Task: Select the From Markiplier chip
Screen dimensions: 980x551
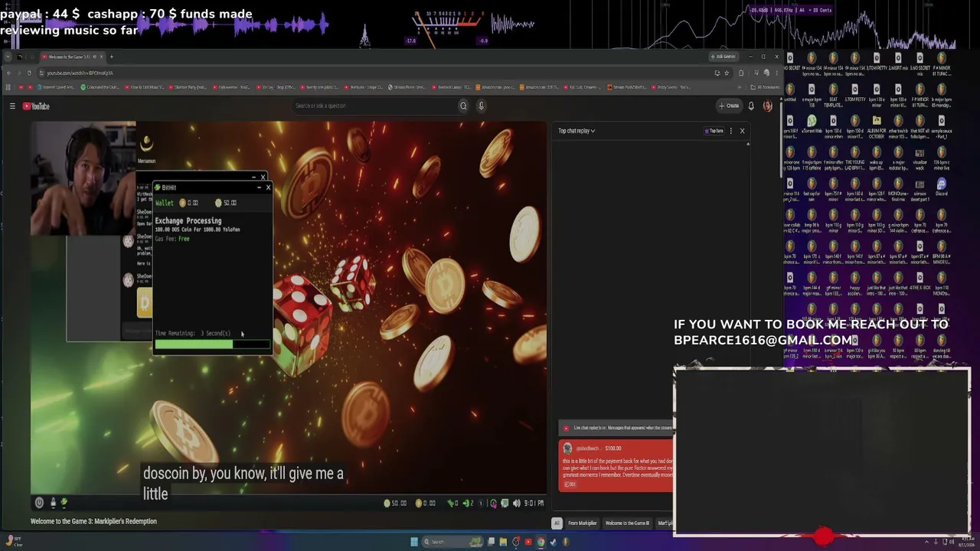Action: [x=582, y=523]
